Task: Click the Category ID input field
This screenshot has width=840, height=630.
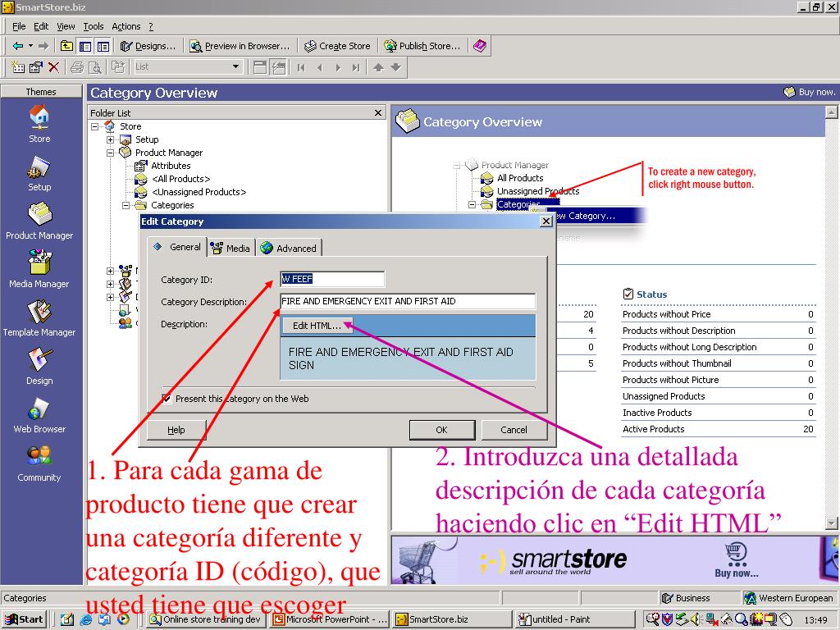Action: [332, 279]
